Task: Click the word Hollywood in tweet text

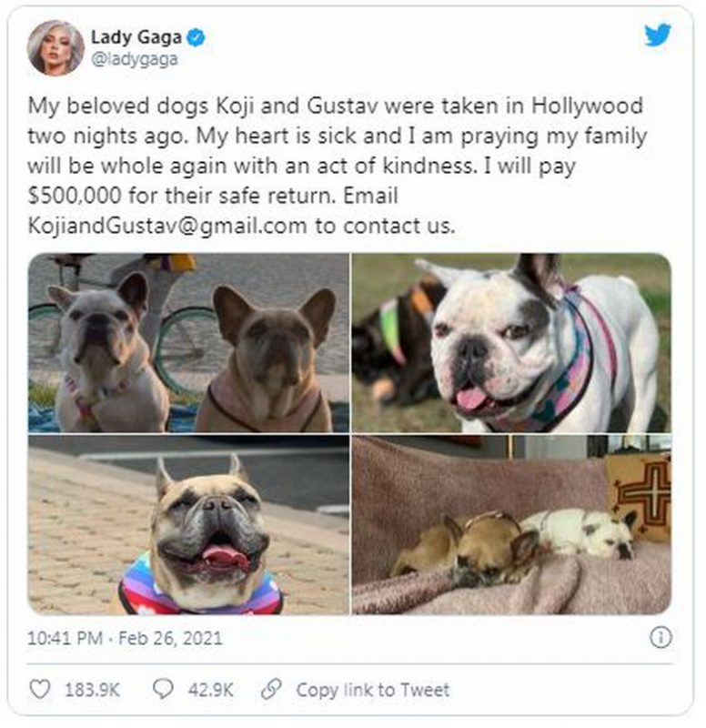Action: tap(587, 106)
